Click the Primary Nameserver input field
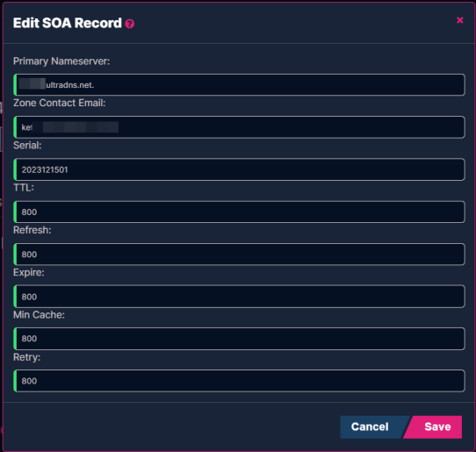The height and width of the screenshot is (452, 476). point(239,84)
